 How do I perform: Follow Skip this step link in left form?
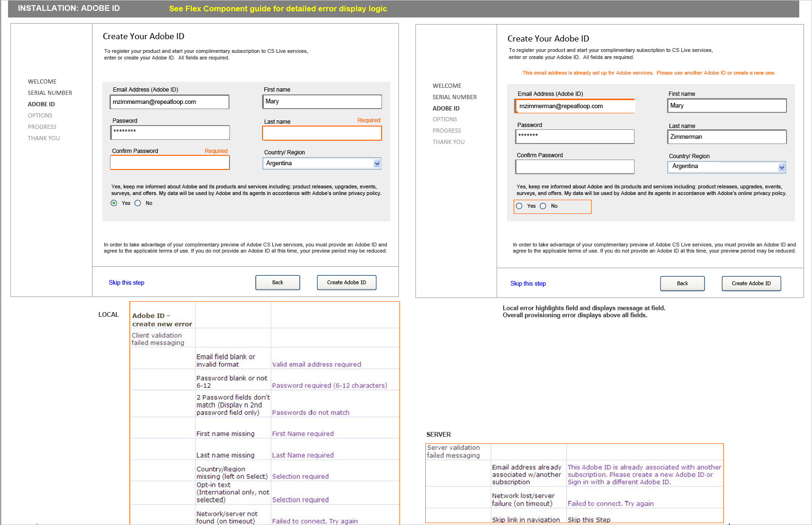127,282
